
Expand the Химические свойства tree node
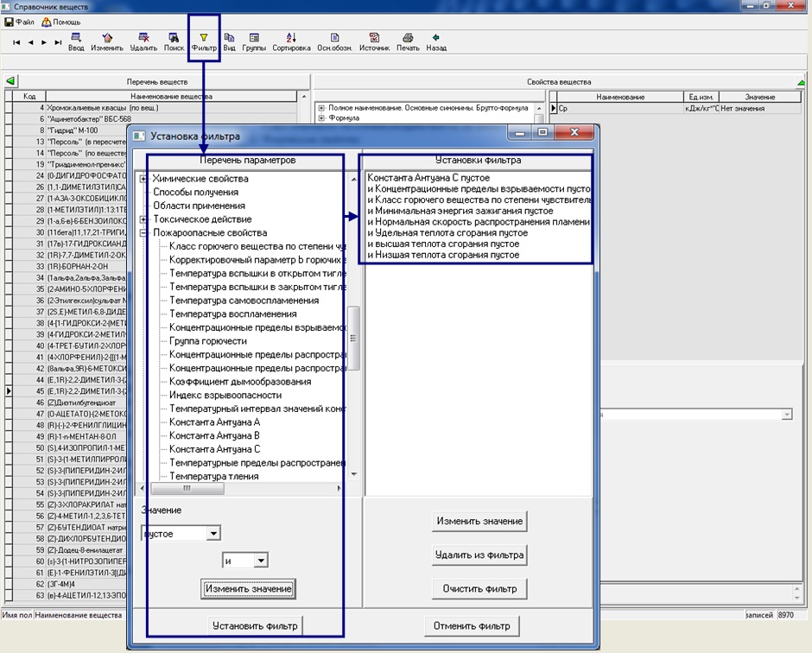(x=143, y=179)
